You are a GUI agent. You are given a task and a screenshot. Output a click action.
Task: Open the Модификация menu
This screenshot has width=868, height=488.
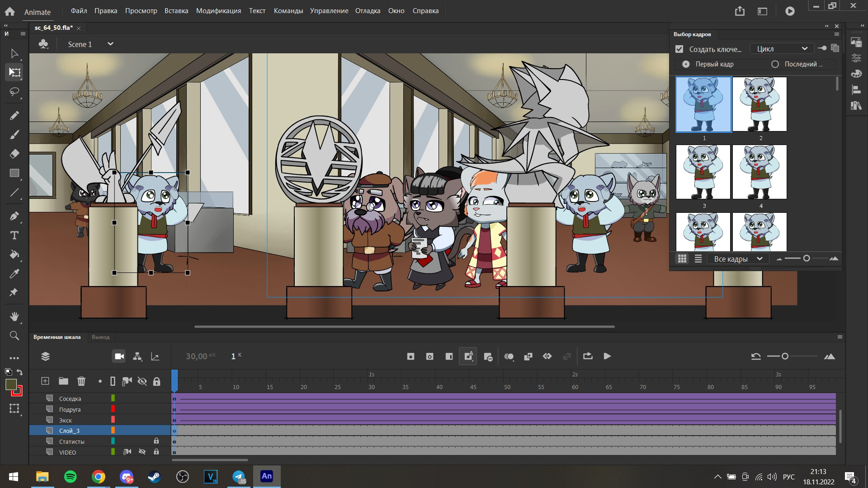pyautogui.click(x=218, y=11)
